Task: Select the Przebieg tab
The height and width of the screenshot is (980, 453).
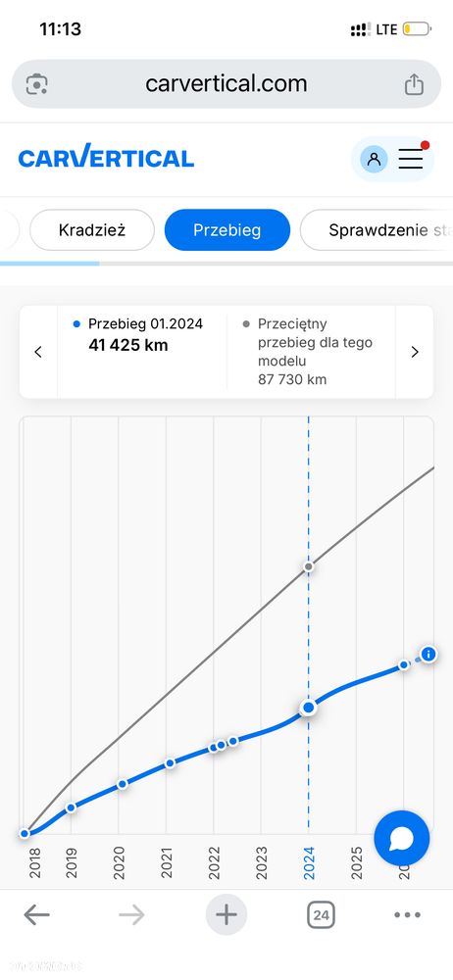Action: (x=227, y=230)
